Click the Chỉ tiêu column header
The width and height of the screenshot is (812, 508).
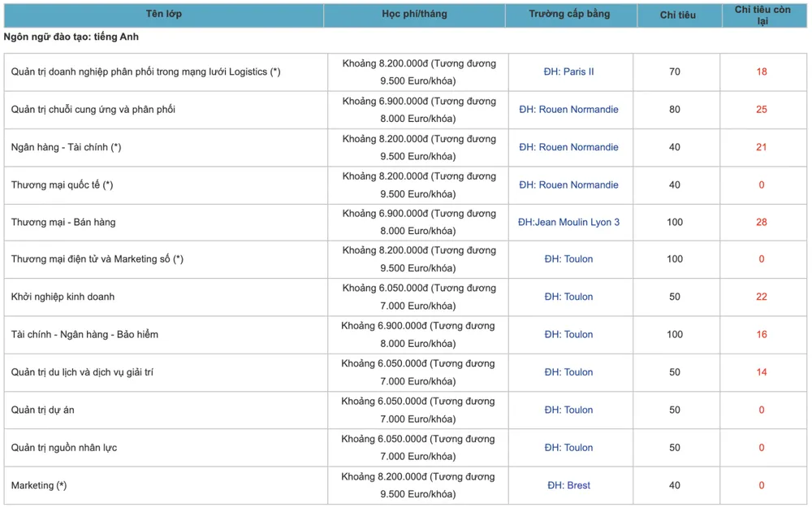677,15
